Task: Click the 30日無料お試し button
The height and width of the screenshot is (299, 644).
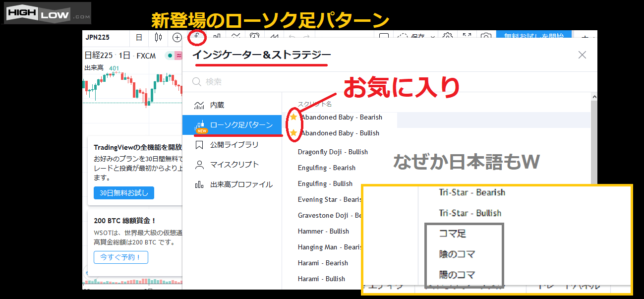Action: pos(123,193)
